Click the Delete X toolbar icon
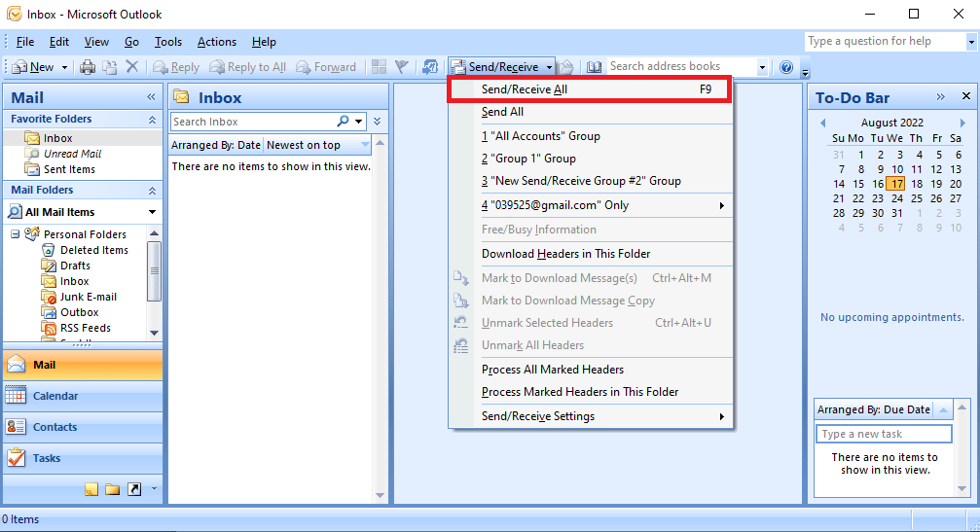This screenshot has height=532, width=980. (132, 66)
